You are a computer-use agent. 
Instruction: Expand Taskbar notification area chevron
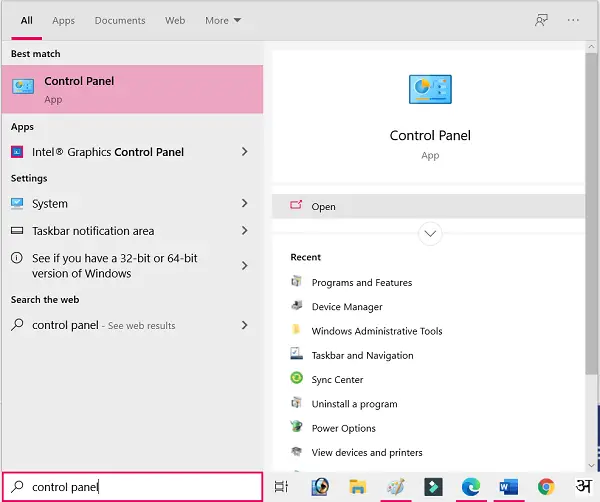[x=245, y=230]
